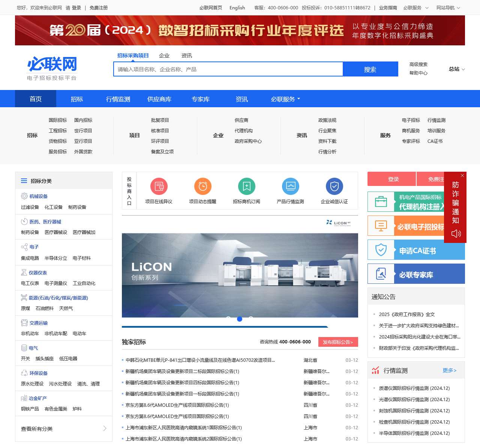Click the briefcase icon beside 代理机构注册

[381, 202]
